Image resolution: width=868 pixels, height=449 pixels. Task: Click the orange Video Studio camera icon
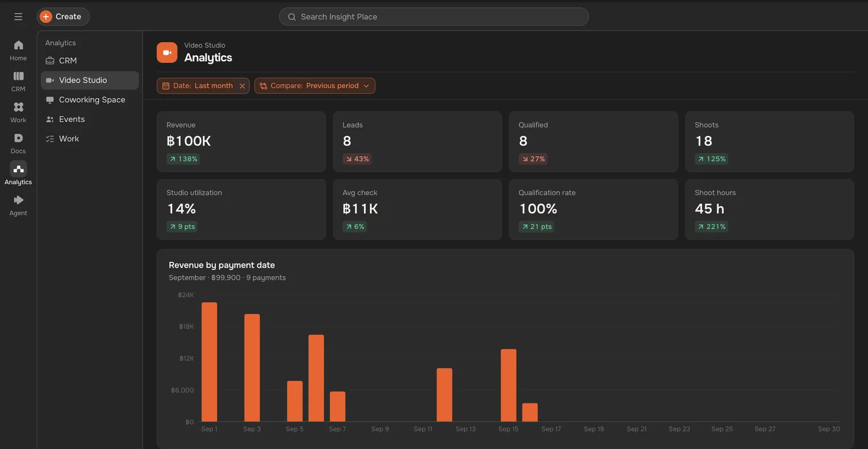click(x=167, y=53)
